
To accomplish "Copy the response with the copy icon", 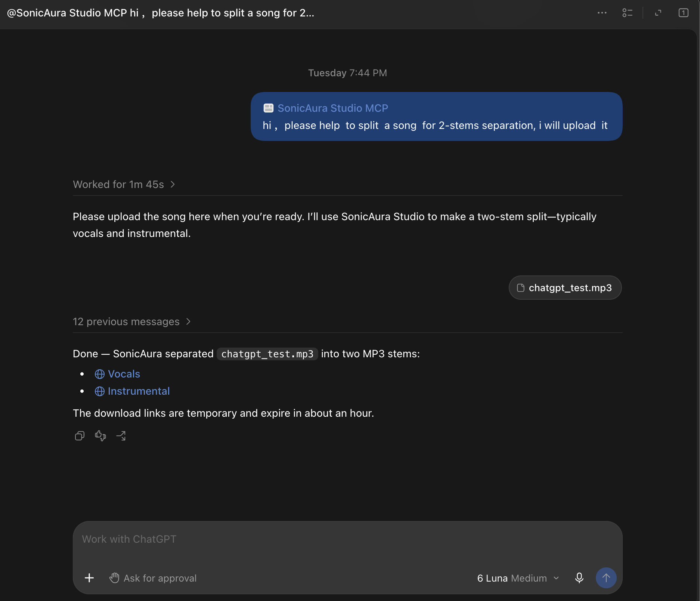I will 80,436.
